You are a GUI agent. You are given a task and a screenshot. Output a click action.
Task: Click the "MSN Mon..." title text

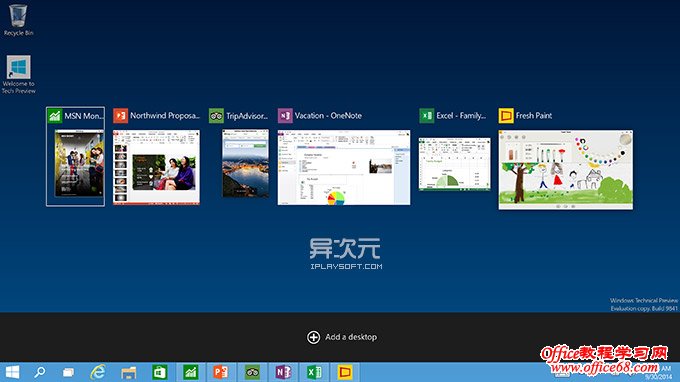84,116
